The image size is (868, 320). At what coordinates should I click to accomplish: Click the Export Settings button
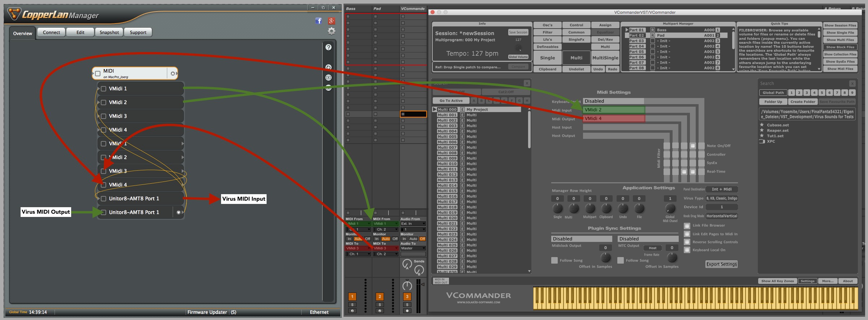[x=721, y=264]
